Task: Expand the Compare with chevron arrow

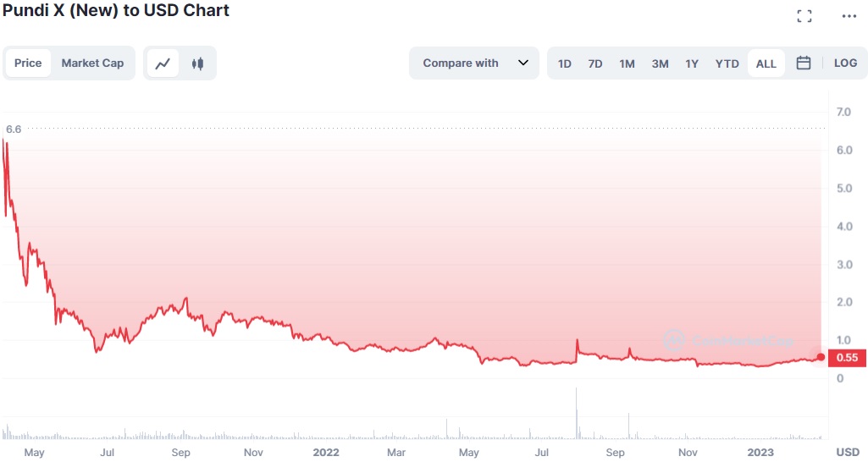Action: (x=523, y=63)
